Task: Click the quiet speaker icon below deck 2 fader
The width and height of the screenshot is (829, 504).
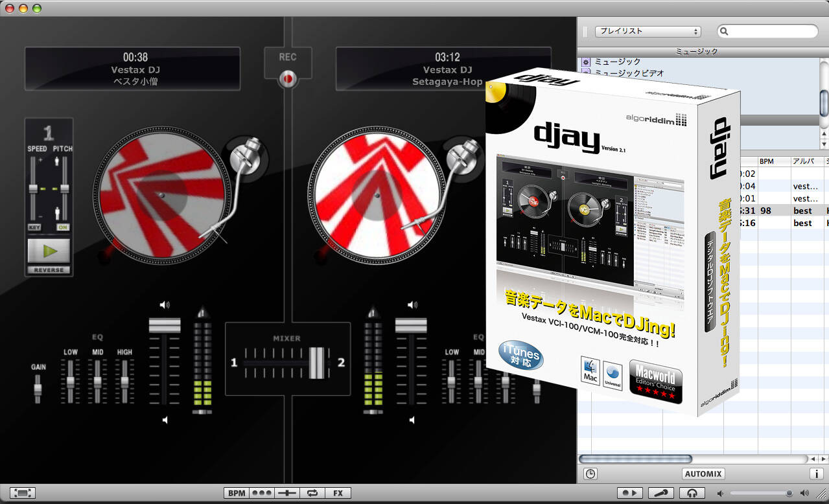Action: (411, 420)
